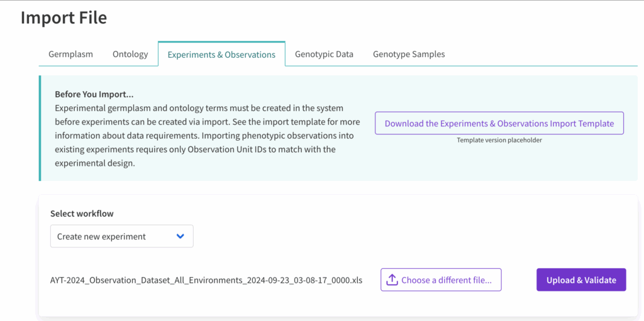
Task: Click the Import File page heading
Action: [64, 18]
